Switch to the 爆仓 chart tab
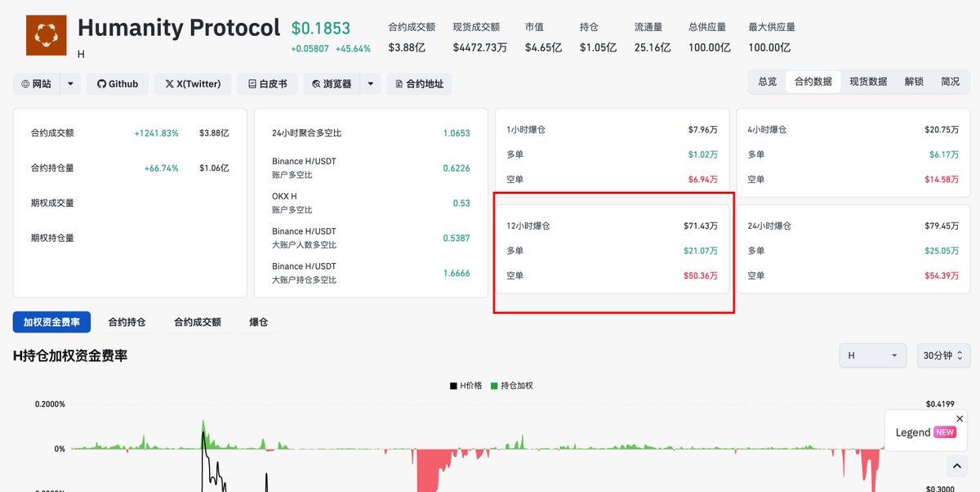Image resolution: width=980 pixels, height=492 pixels. tap(258, 322)
